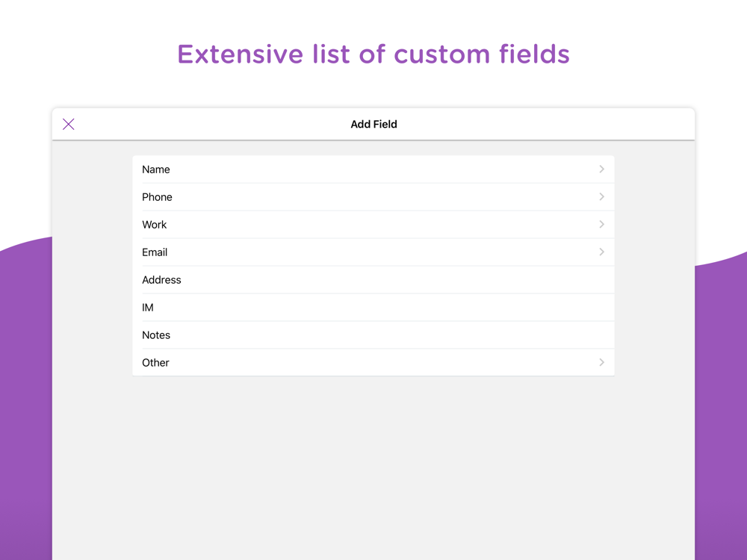Close the Add Field dialog with the X icon
Viewport: 747px width, 560px height.
(x=69, y=124)
